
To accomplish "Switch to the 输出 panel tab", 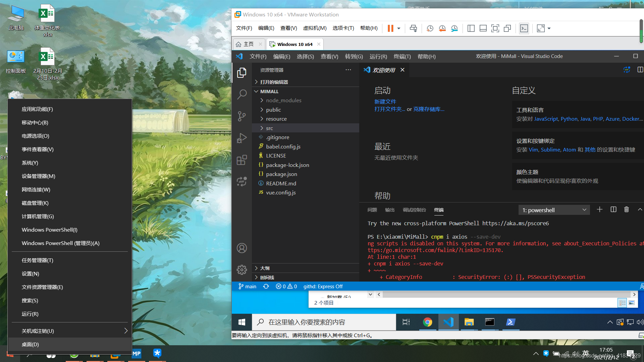I will [389, 210].
